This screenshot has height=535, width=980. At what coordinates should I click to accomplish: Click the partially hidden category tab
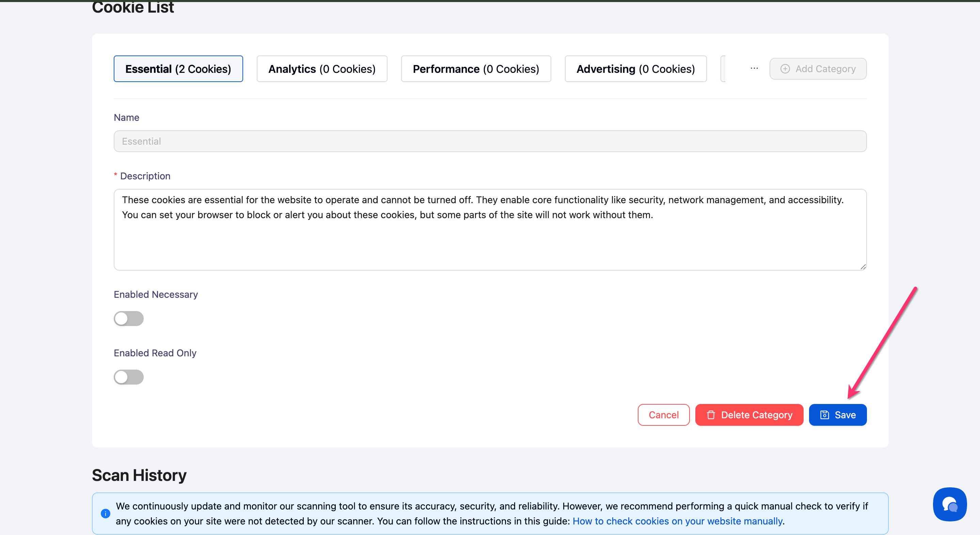[723, 69]
